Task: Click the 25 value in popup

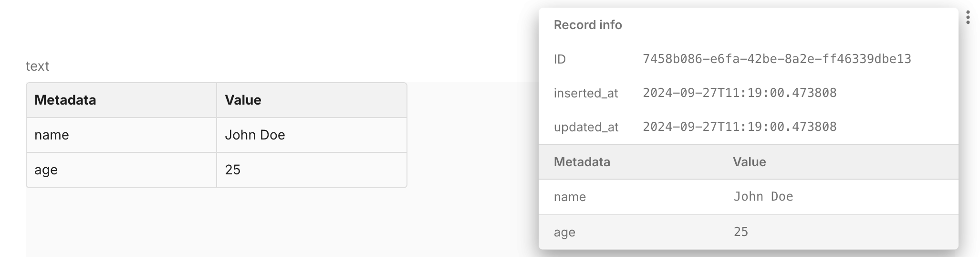Action: 740,232
